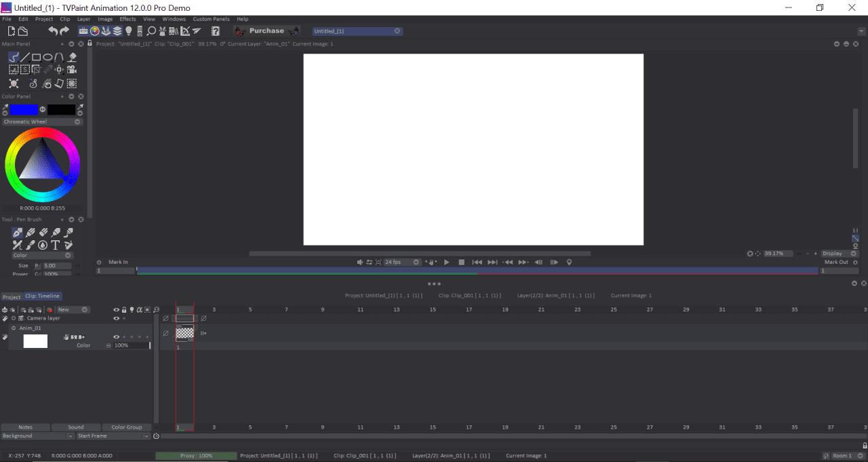Viewport: 868px width, 462px height.
Task: Toggle visibility of the Camera layer
Action: point(116,317)
